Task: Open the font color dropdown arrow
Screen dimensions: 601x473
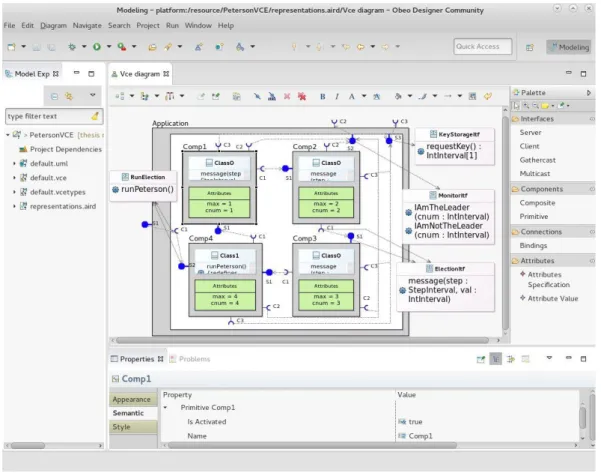Action: coord(364,96)
